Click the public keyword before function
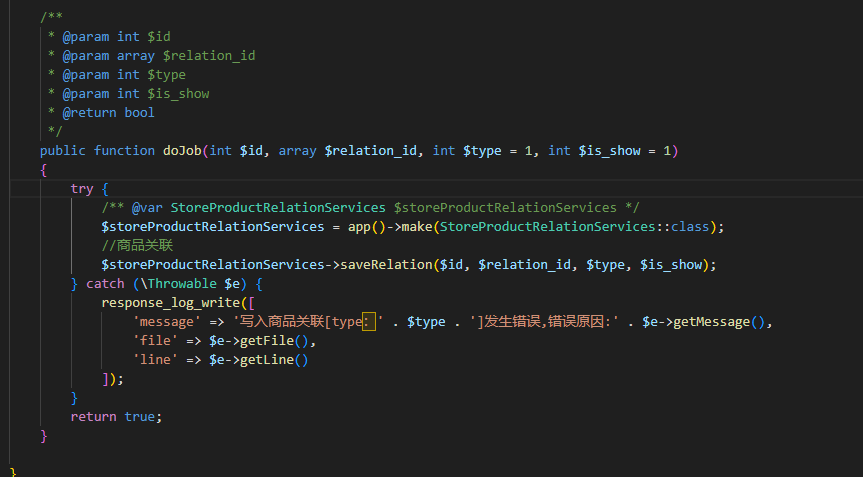 [x=63, y=151]
